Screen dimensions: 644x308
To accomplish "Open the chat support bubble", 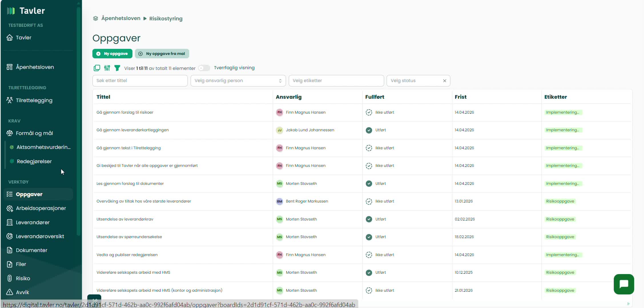I will (x=624, y=284).
